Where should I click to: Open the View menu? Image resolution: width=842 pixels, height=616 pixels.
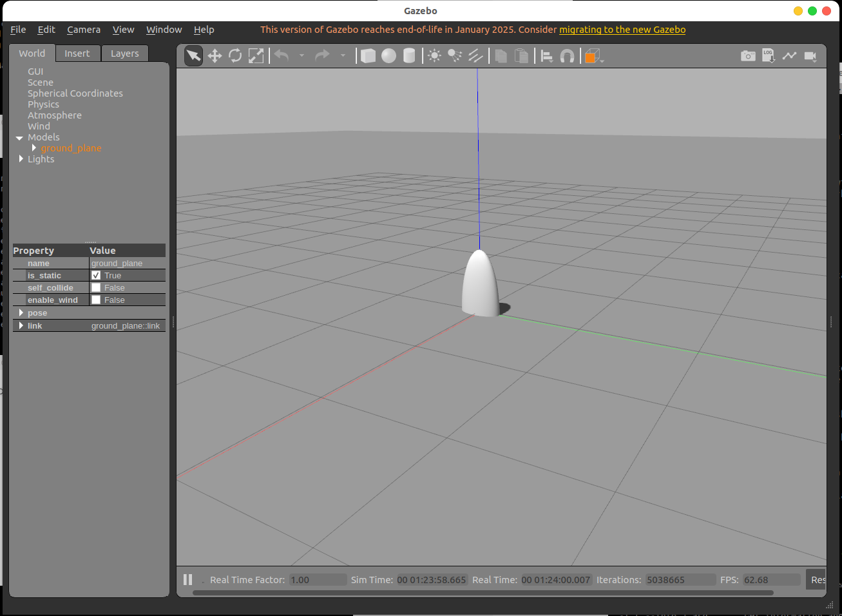(123, 30)
